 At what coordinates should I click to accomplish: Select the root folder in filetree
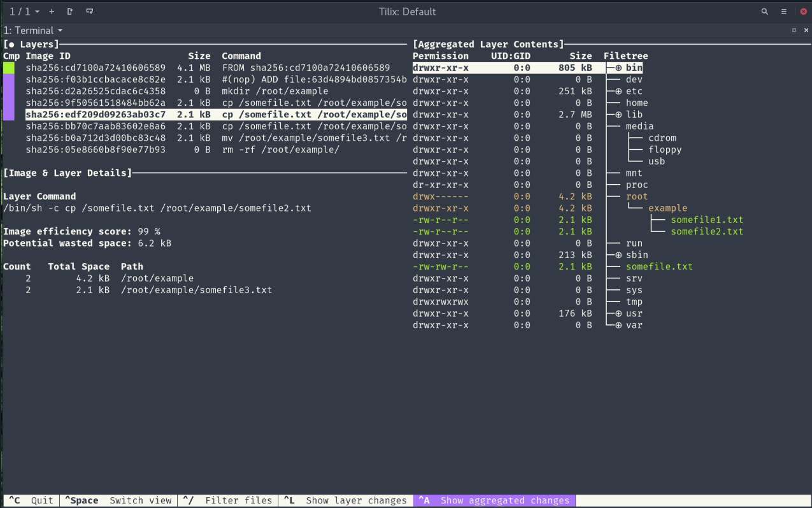point(637,196)
